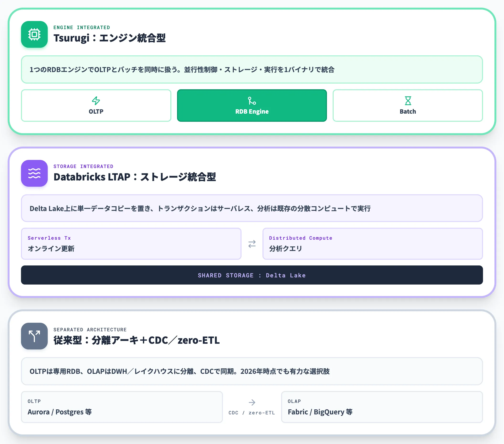Click the small 'OLTP' label above Aurora
The width and height of the screenshot is (504, 444).
pyautogui.click(x=34, y=401)
